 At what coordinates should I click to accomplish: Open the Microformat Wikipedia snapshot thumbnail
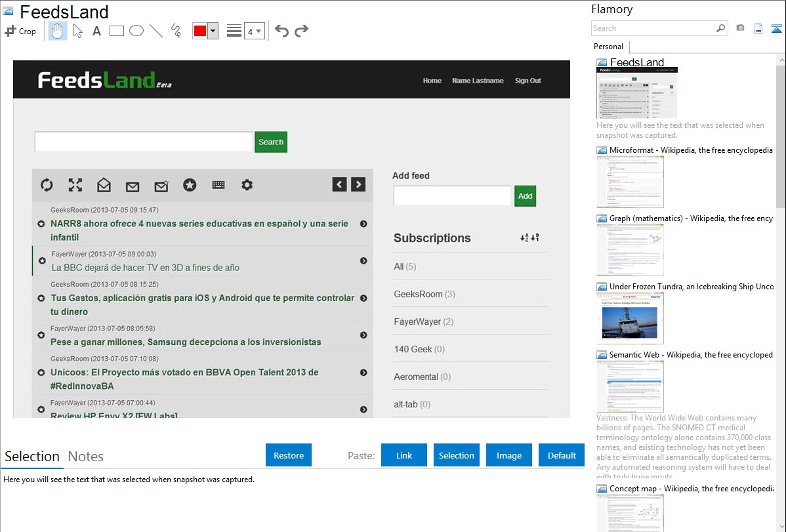click(630, 182)
